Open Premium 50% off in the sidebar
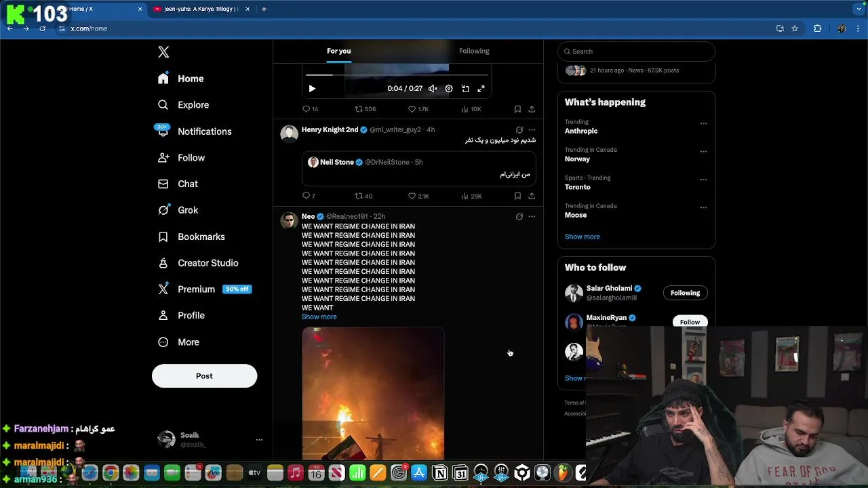The height and width of the screenshot is (488, 868). point(204,289)
